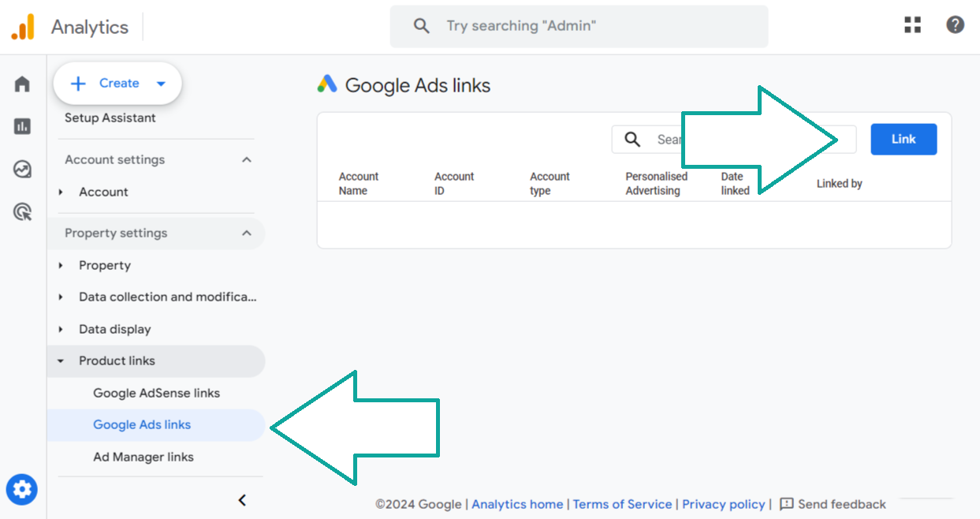Image resolution: width=980 pixels, height=519 pixels.
Task: Expand Data collection and modification item
Action: tap(61, 297)
